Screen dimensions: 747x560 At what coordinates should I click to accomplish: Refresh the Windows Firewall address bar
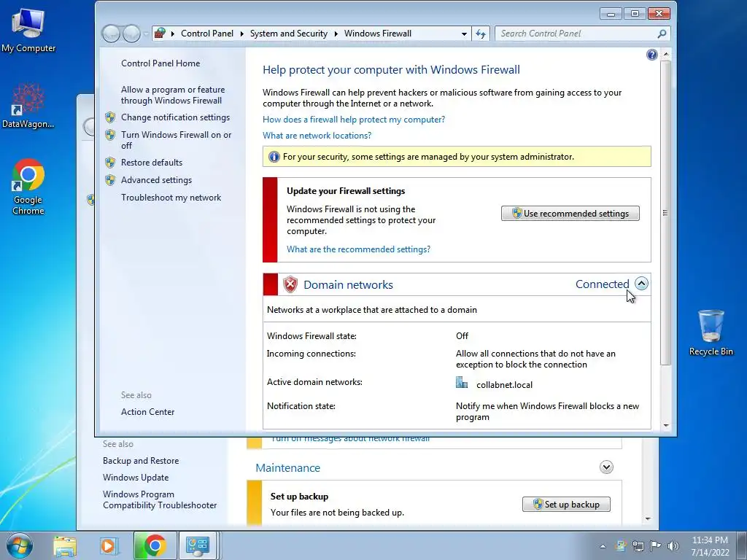click(481, 34)
